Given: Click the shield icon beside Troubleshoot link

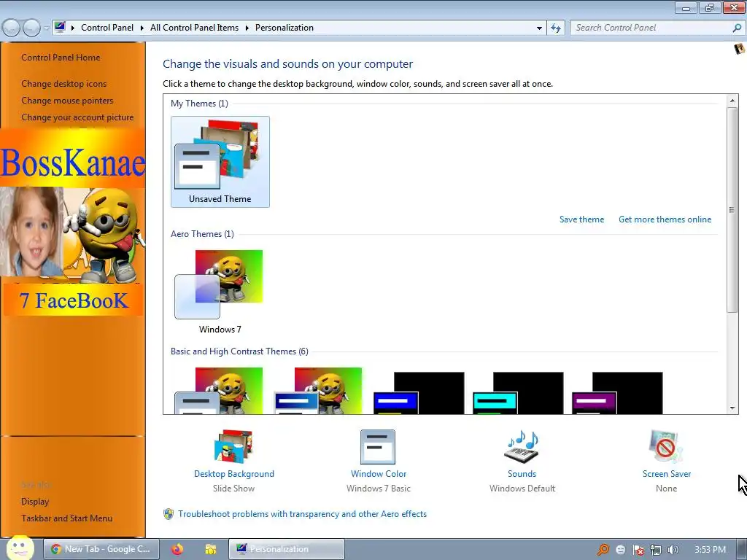Looking at the screenshot, I should pos(169,514).
